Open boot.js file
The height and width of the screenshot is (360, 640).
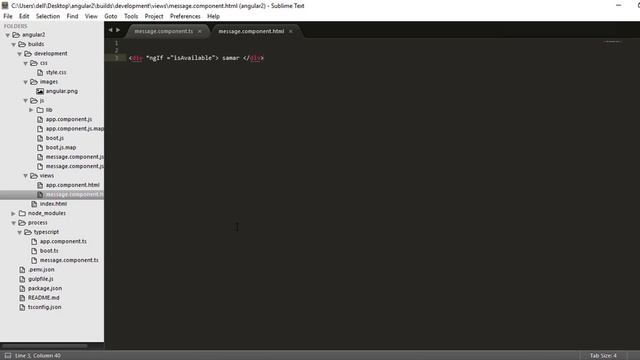(x=55, y=138)
